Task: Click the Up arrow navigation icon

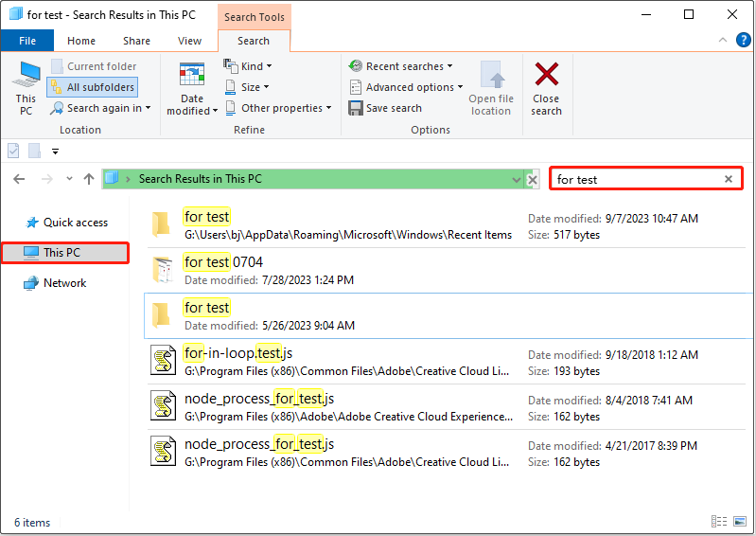Action: pos(89,179)
